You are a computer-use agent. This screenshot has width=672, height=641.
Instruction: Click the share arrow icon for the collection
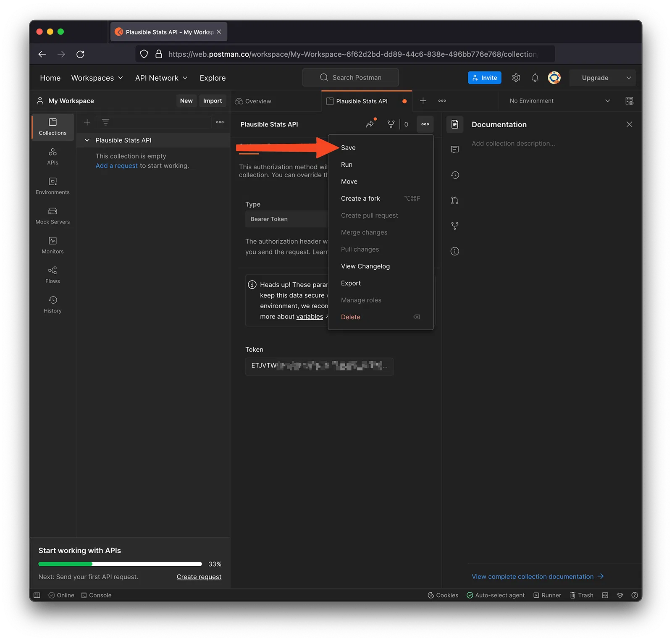pos(370,124)
